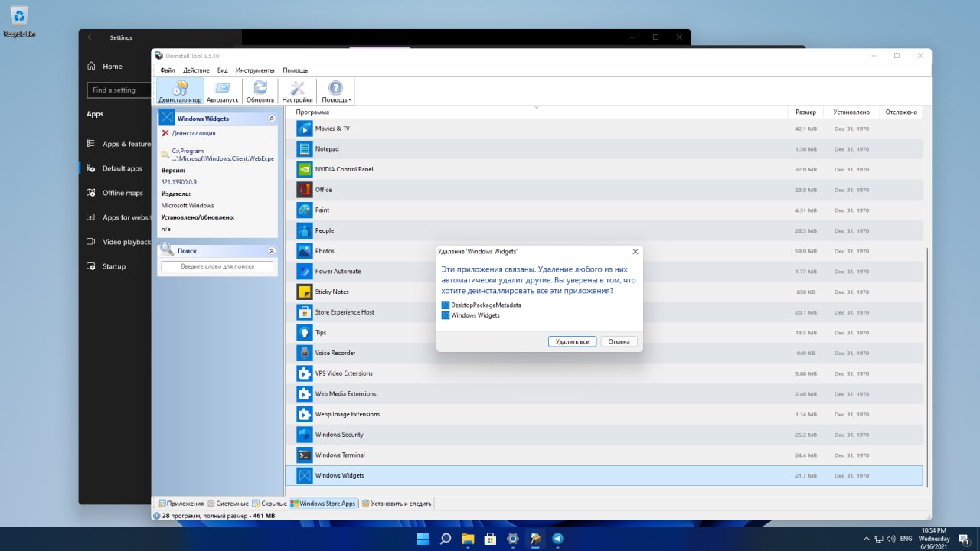Screen dimensions: 980x551
Task: Select the Windows Widgets list row
Action: 603,475
